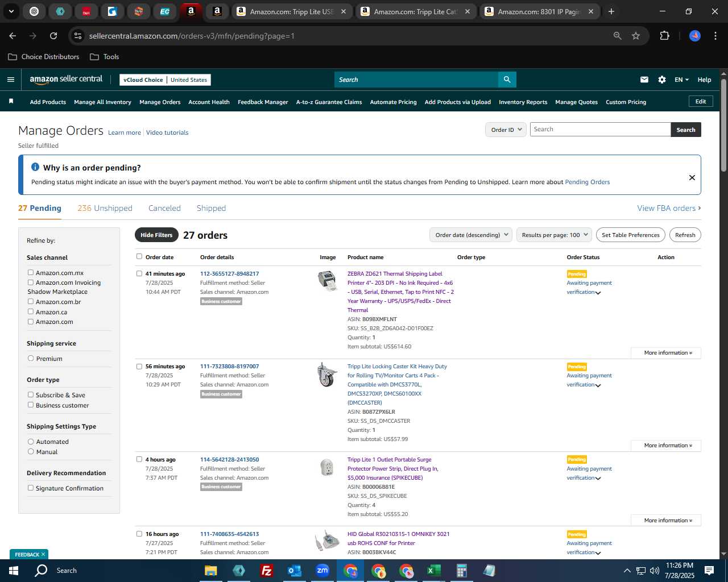Check the Amazon.ca filter
The height and width of the screenshot is (582, 728).
[31, 311]
